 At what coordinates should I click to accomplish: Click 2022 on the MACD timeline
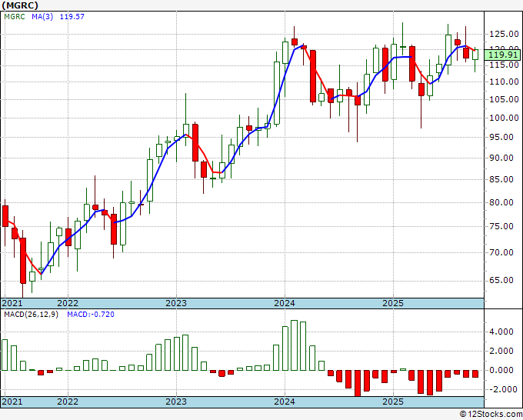click(68, 402)
